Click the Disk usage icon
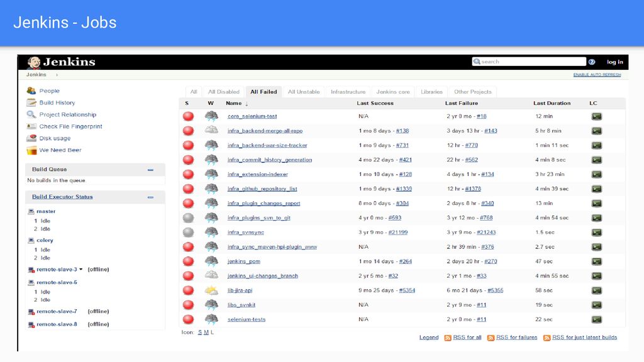This screenshot has height=362, width=644. coord(31,138)
